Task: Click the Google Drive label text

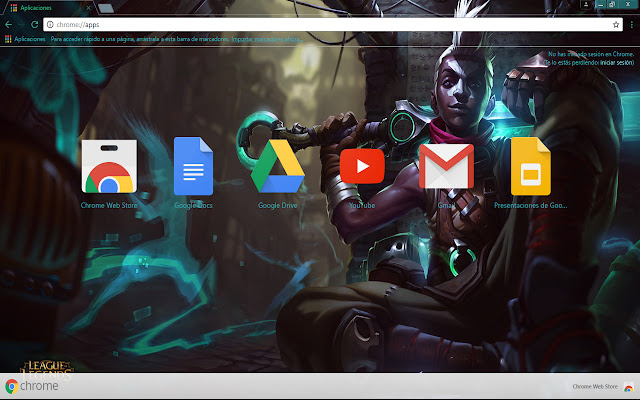Action: (278, 205)
